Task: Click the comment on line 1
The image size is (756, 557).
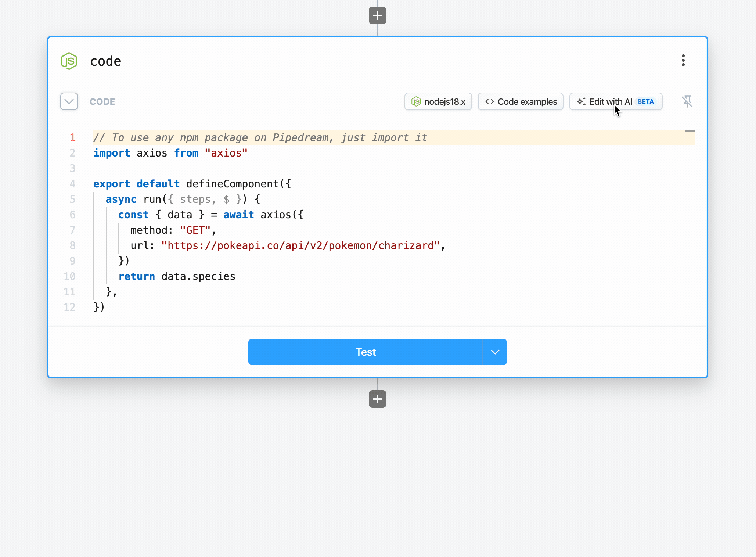Action: click(x=260, y=137)
